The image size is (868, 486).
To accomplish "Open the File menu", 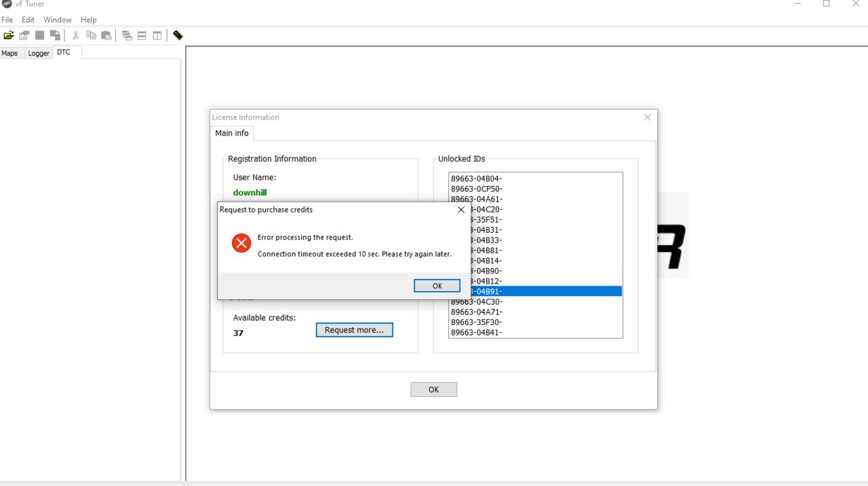I will [x=7, y=20].
